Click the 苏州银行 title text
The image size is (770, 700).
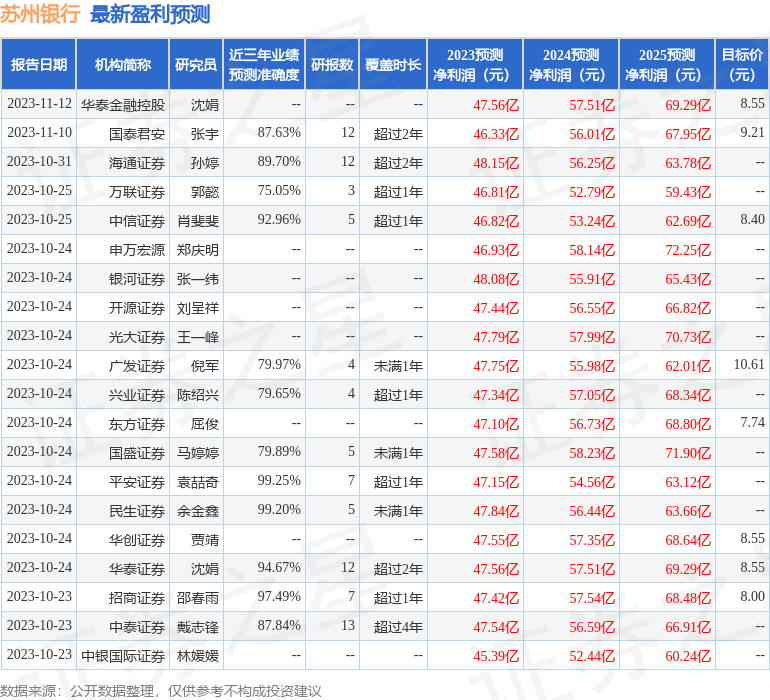tap(40, 14)
